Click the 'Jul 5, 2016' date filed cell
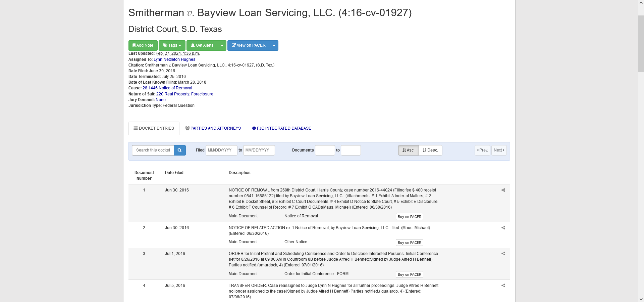This screenshot has width=644, height=302. (175, 286)
